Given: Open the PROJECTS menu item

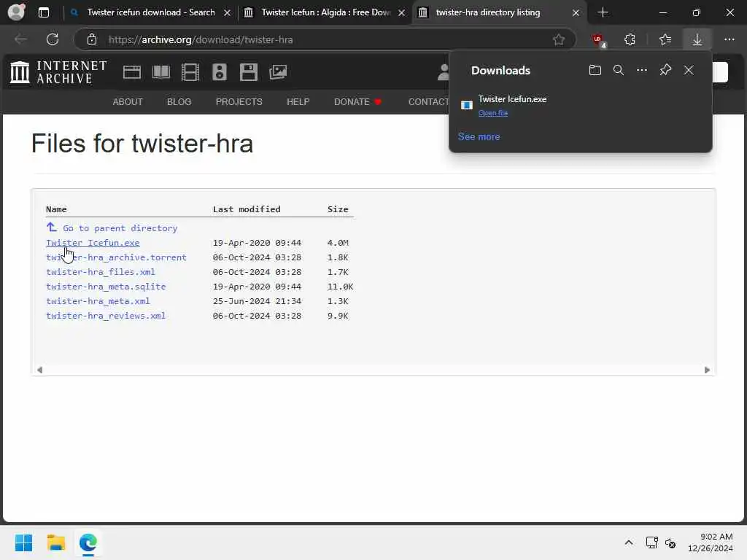Looking at the screenshot, I should click(x=239, y=102).
